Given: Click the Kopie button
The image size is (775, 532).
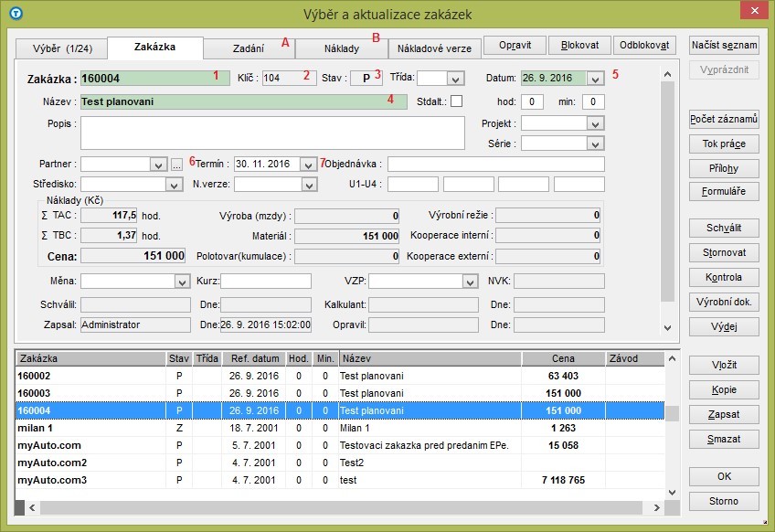Looking at the screenshot, I should click(x=724, y=389).
